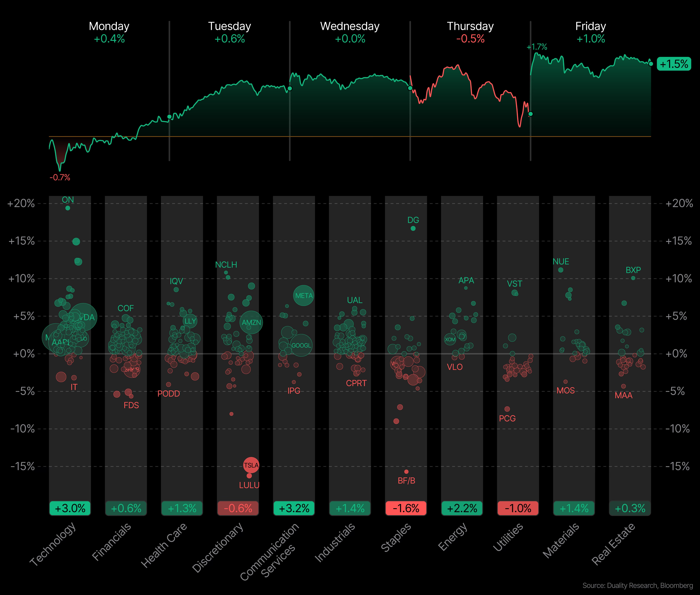
Task: Click the Health Care +1.3% badge
Action: [182, 508]
